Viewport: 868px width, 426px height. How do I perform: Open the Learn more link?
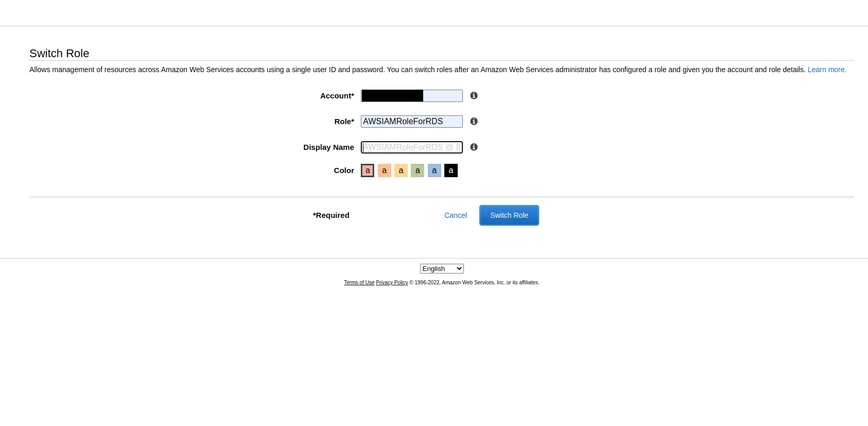tap(827, 70)
